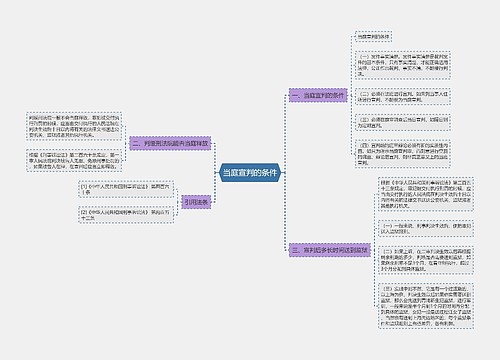Click the left leaf citing 第二百六十条
500x360 pixels.
[74, 161]
